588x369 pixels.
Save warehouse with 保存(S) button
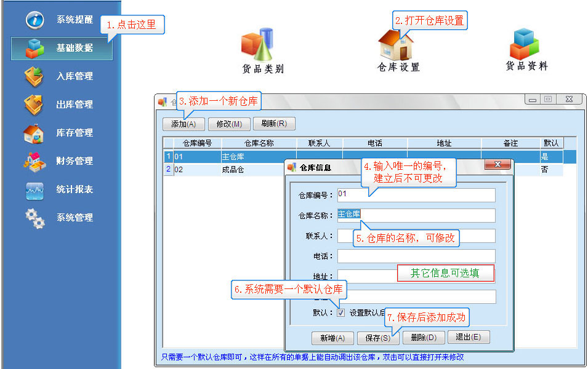377,338
